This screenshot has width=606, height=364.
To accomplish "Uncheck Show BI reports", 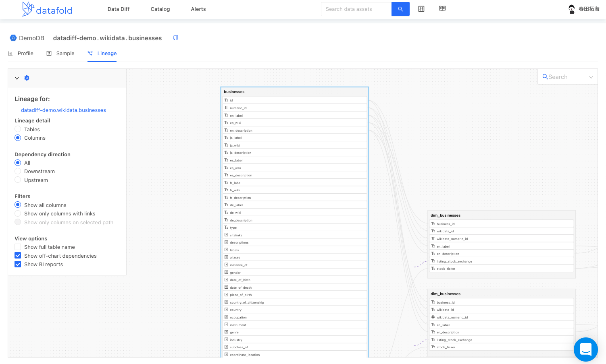I will [18, 265].
